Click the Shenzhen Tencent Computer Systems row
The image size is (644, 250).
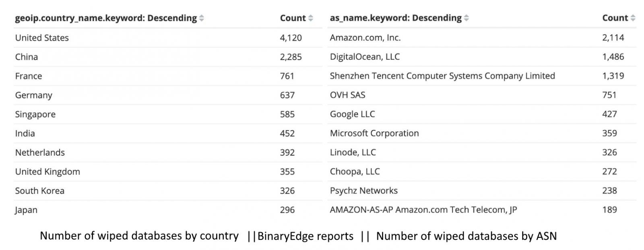pos(443,75)
